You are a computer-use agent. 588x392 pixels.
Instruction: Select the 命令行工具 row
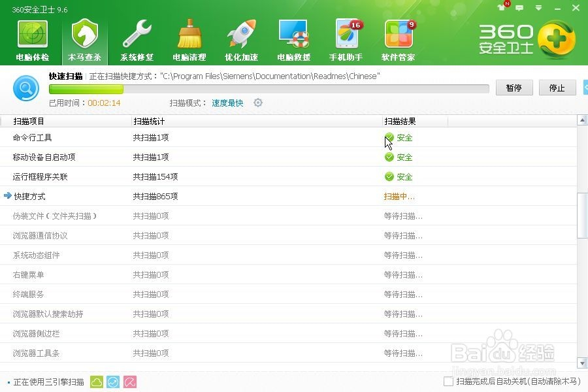coord(288,137)
